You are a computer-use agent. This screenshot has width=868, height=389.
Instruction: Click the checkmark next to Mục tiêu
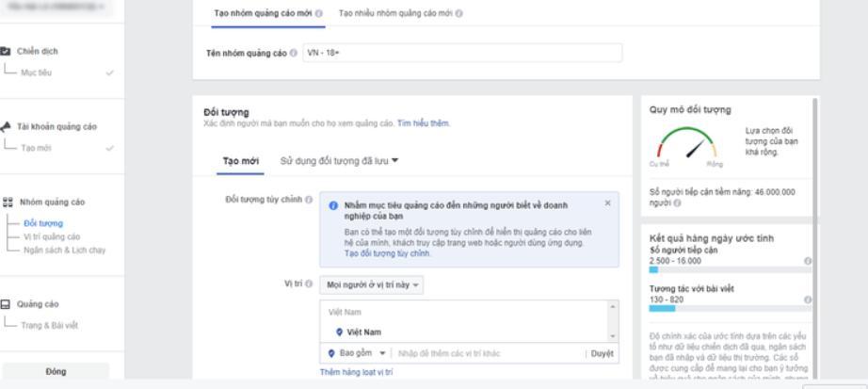[109, 73]
